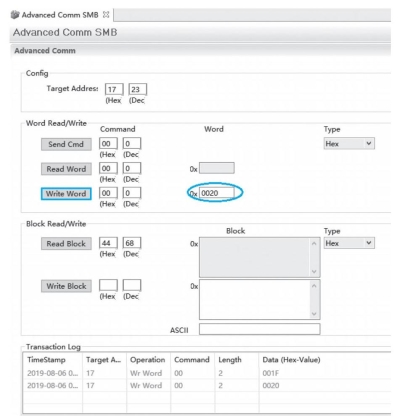Click the Target Address Hex field
Screen dimensions: 401x416
[x=114, y=89]
